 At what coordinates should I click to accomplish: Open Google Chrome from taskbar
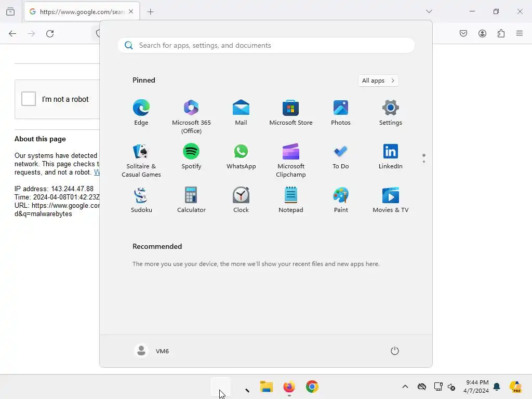(x=312, y=387)
